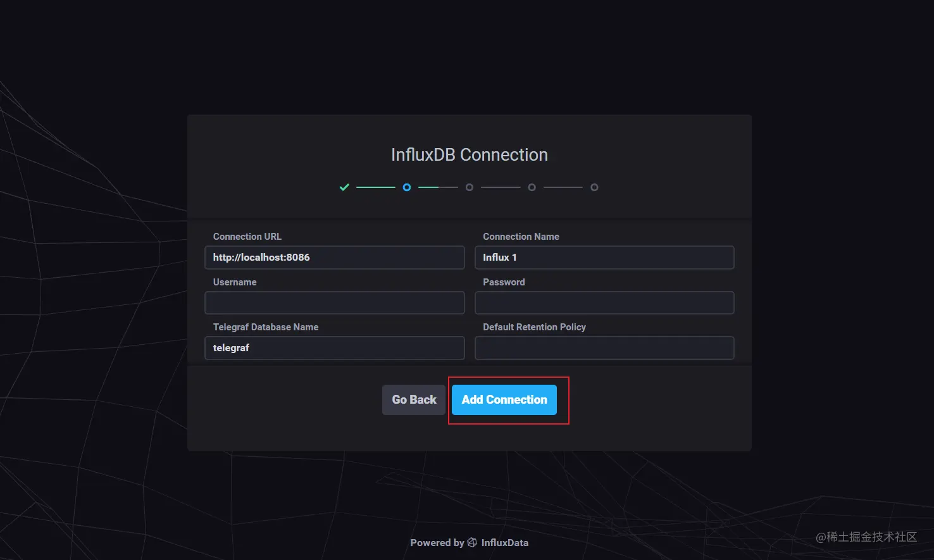
Task: Click into the empty Username field
Action: 334,302
